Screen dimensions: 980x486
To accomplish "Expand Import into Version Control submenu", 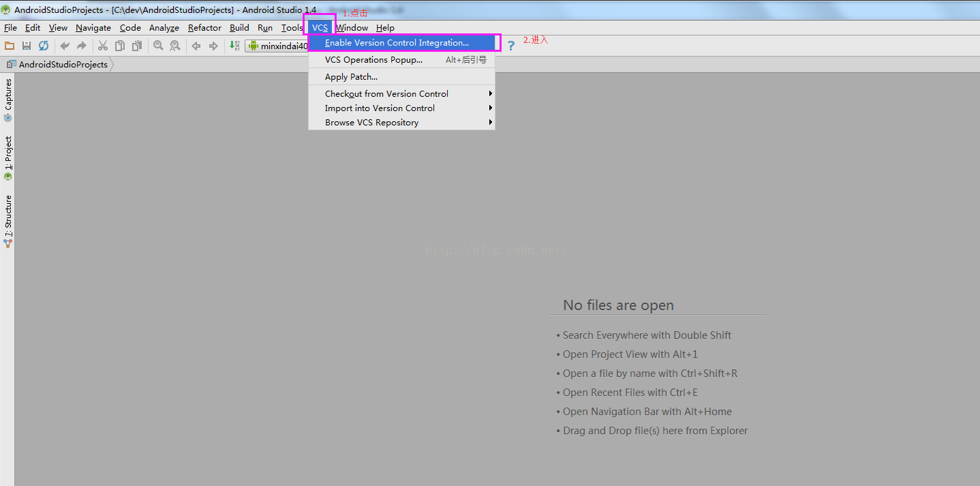I will 401,108.
